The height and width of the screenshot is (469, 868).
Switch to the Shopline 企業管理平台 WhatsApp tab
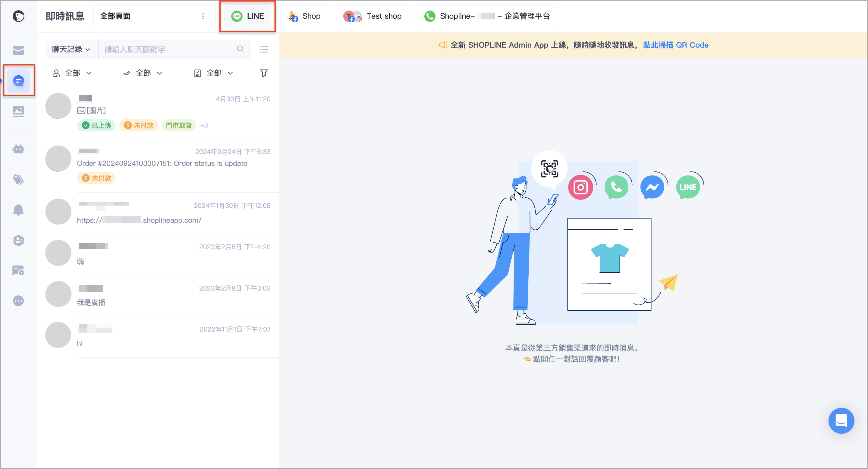point(486,16)
